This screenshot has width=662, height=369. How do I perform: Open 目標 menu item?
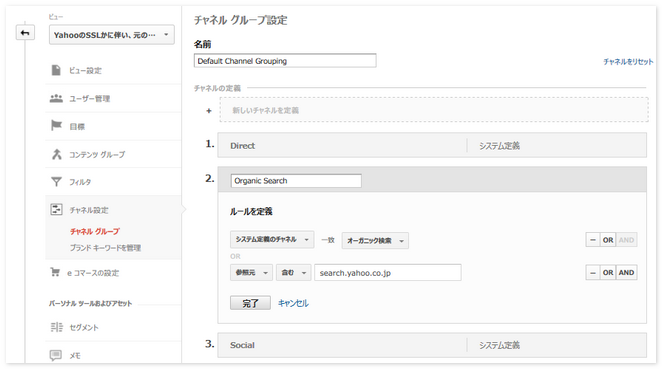pyautogui.click(x=77, y=127)
